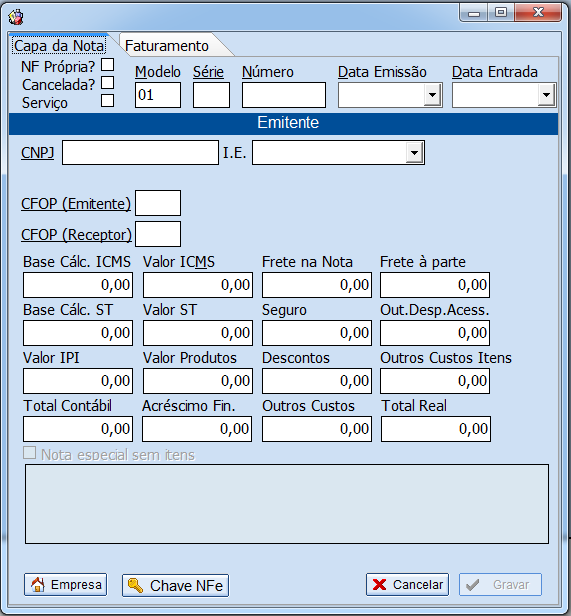Open the I.E. combo box list
This screenshot has height=616, width=571.
414,152
